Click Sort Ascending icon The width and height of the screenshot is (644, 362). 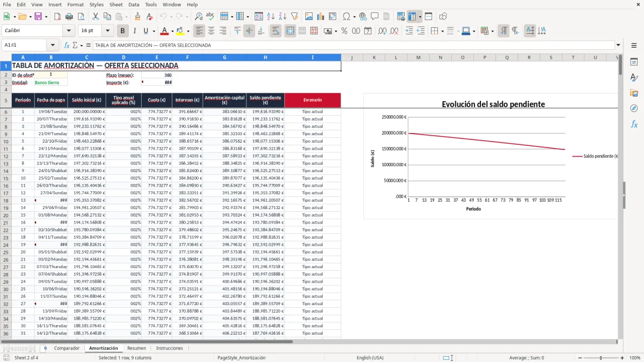click(x=270, y=17)
